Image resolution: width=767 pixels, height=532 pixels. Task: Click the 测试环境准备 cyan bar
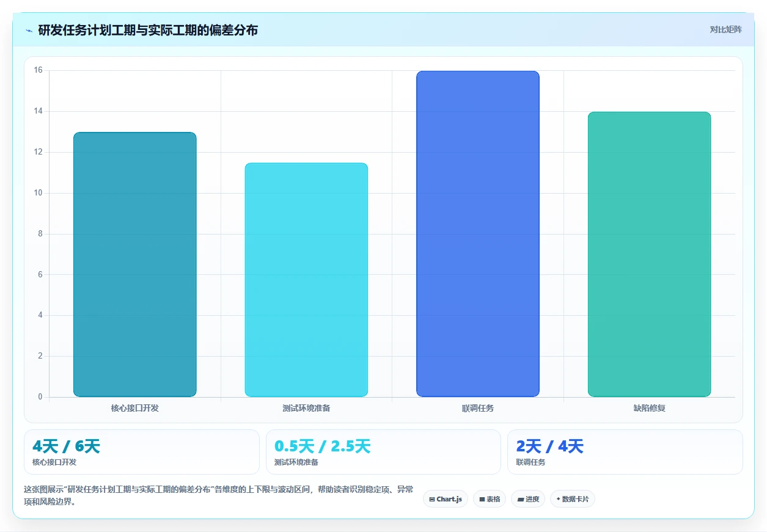[306, 280]
